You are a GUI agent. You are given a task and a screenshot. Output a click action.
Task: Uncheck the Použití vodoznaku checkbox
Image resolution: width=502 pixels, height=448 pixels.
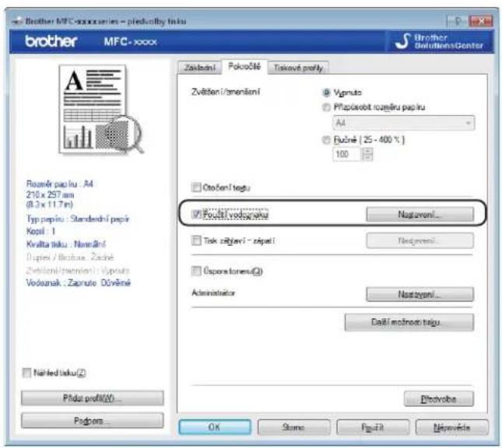196,215
